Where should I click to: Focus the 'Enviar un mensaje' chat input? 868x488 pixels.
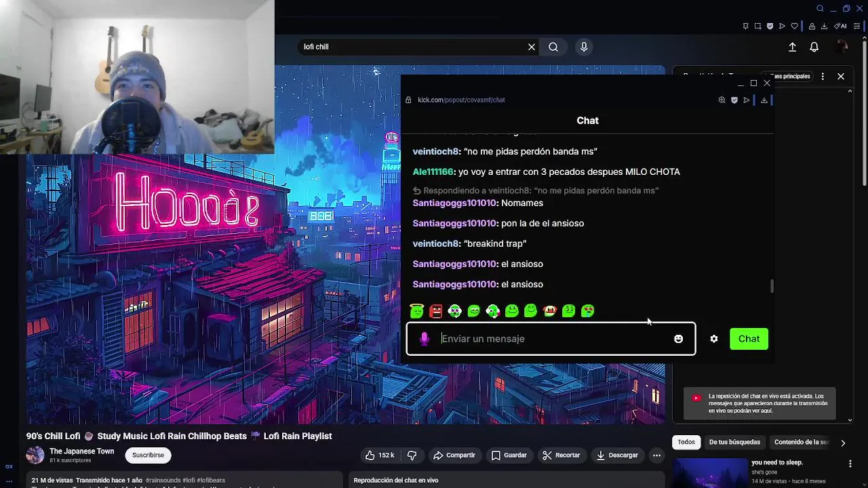(x=553, y=339)
